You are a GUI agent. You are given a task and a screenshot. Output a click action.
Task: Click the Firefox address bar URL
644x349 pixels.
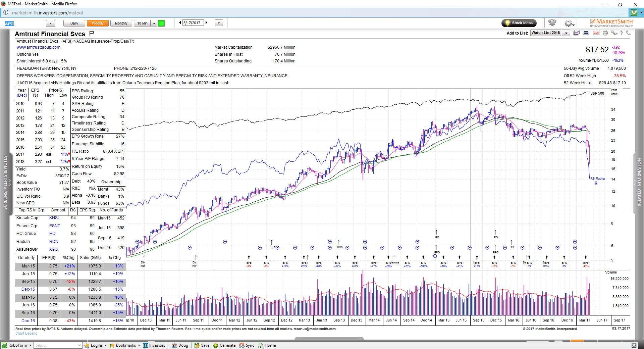click(47, 13)
